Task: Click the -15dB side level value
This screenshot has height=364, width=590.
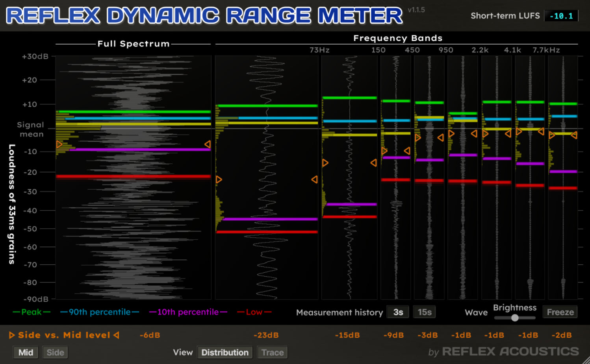Action: coord(347,335)
